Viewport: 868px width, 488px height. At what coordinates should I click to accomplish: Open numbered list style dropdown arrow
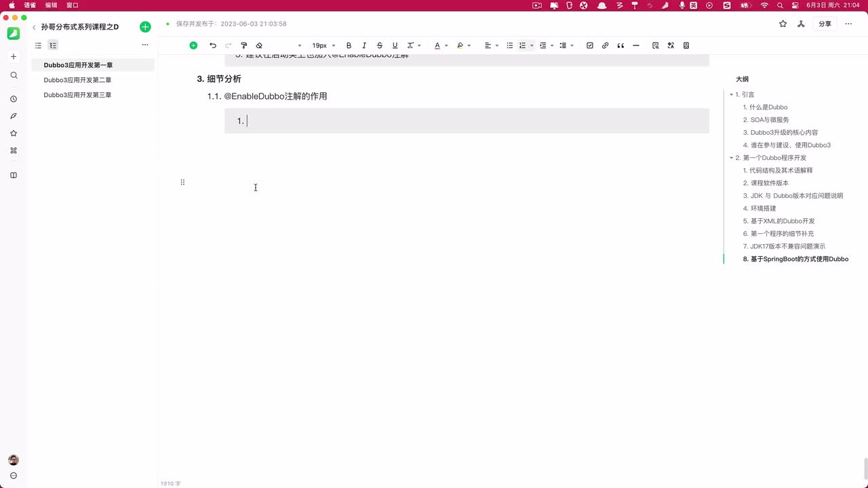tap(532, 45)
